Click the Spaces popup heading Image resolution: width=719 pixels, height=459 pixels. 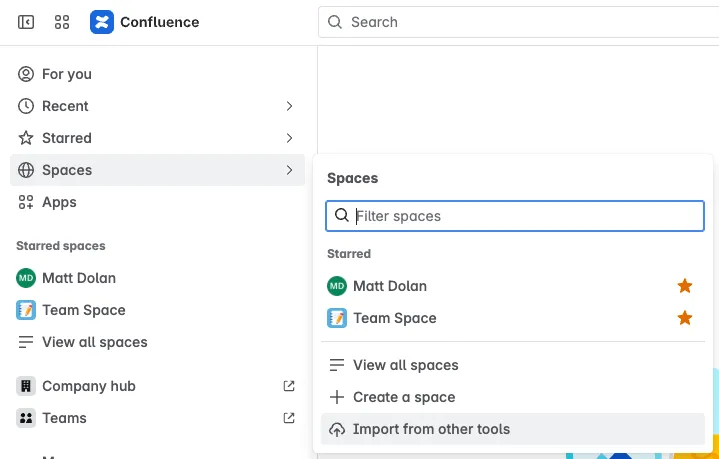(353, 178)
